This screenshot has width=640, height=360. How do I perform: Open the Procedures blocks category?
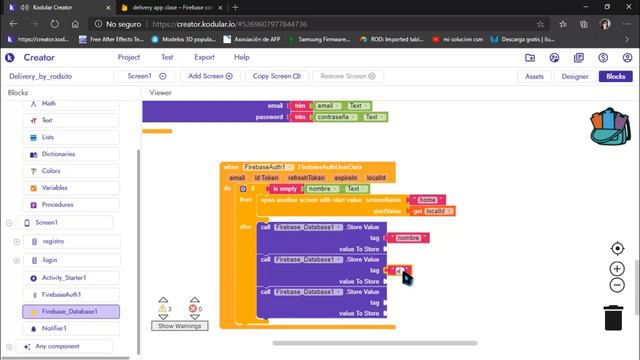coord(71,204)
